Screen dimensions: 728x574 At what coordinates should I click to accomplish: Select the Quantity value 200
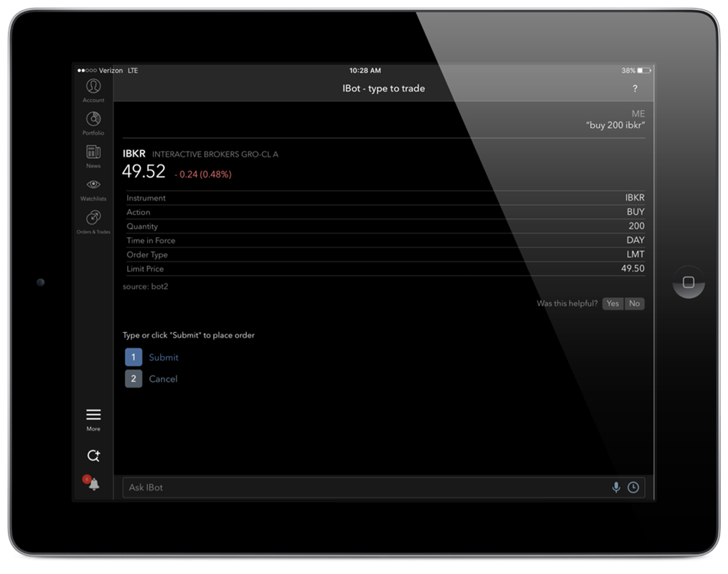(637, 226)
